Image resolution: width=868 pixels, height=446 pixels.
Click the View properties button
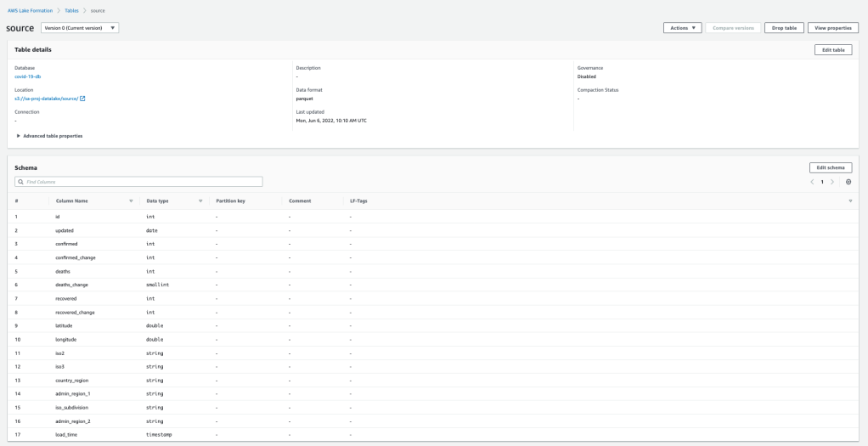[x=832, y=28]
